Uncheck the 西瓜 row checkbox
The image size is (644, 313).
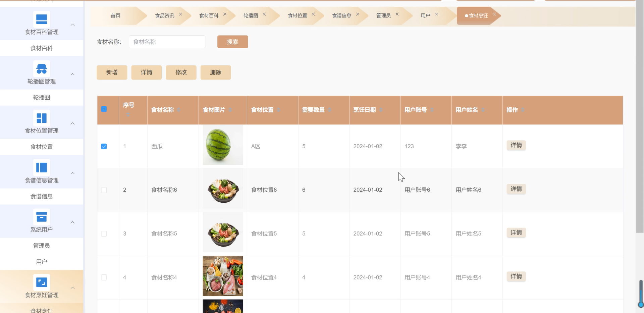pos(104,146)
